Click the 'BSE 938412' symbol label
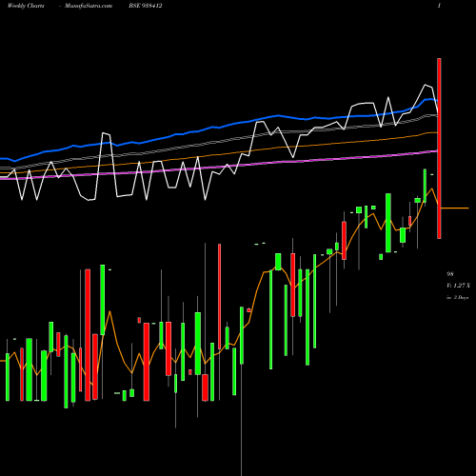This screenshot has width=476, height=476. click(146, 6)
